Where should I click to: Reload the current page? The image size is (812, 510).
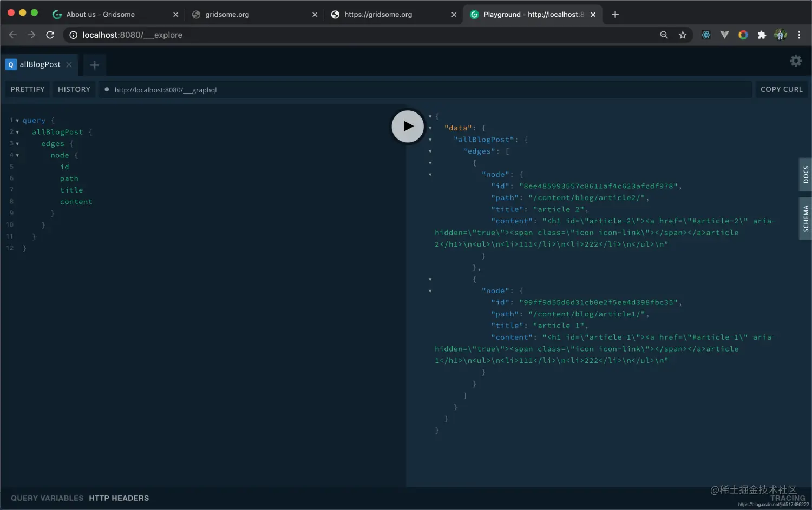[50, 35]
